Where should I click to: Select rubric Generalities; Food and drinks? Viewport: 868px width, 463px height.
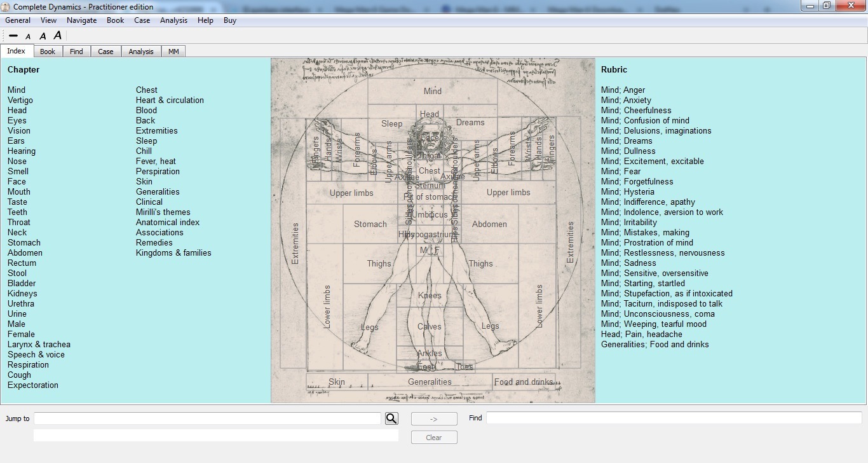pos(655,344)
